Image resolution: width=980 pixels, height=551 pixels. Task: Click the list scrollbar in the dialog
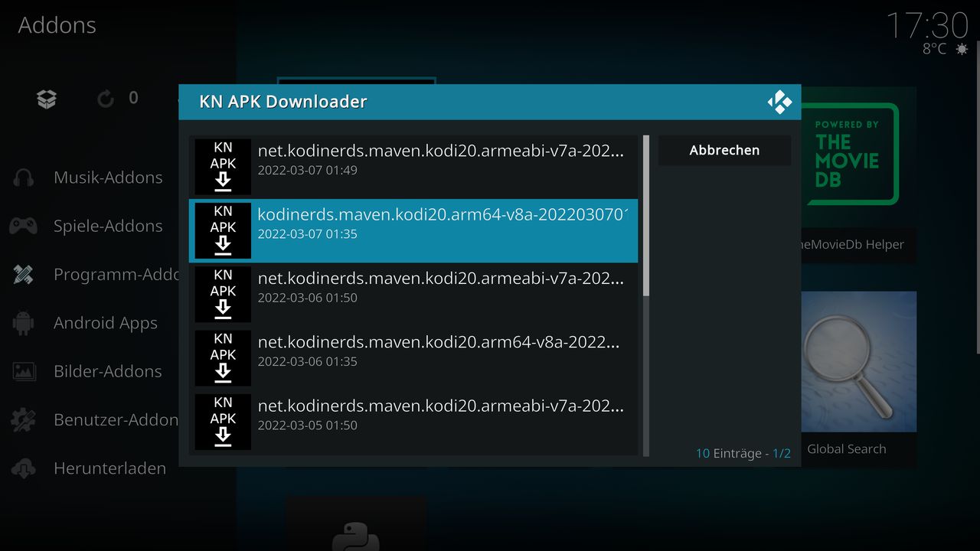point(646,295)
